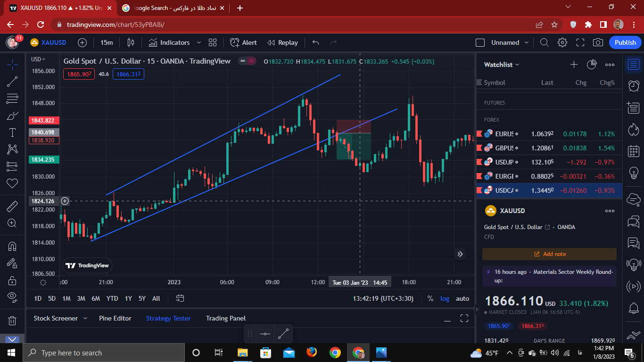The image size is (644, 362).
Task: Toggle hide all drawings eye icon
Action: pos(12,296)
